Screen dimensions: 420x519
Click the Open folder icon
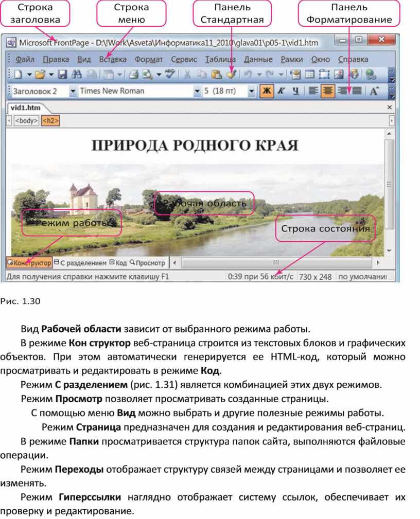coord(40,75)
